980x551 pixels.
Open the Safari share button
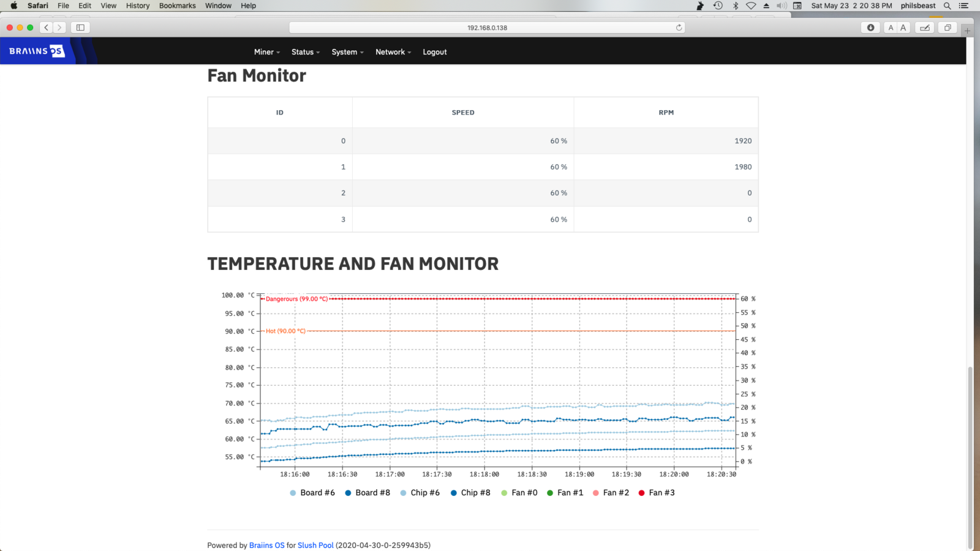pos(925,28)
